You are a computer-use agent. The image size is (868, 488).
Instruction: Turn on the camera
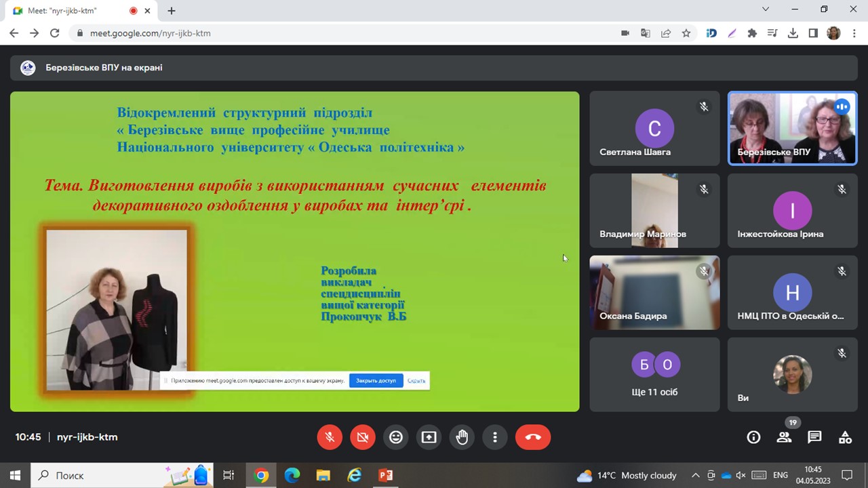click(363, 437)
